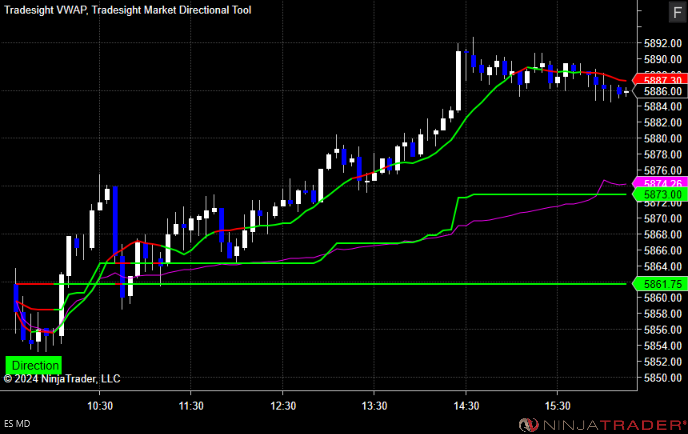Click the 2024 NinjaTrader, LLC copyright text
Screen dimensions: 688x434
click(x=62, y=379)
